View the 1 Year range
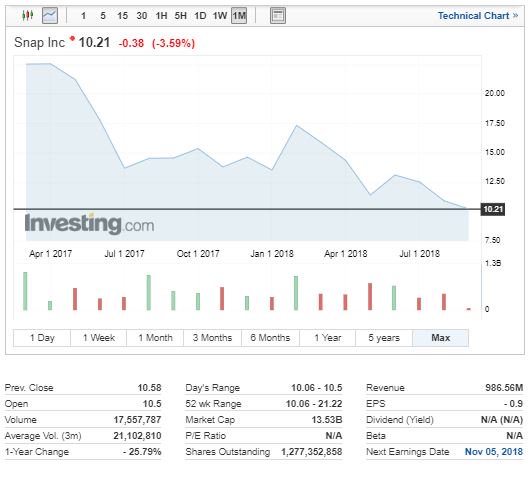This screenshot has width=532, height=478. [x=327, y=338]
